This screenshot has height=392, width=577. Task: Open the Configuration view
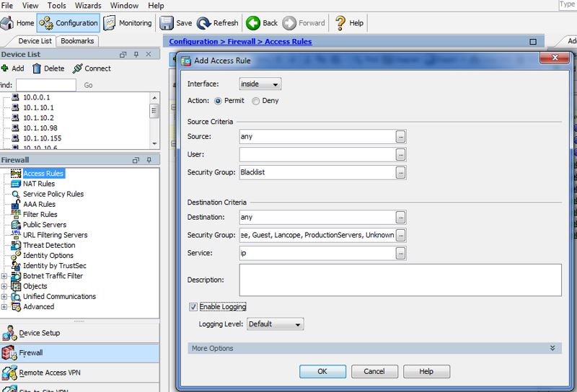[x=69, y=23]
